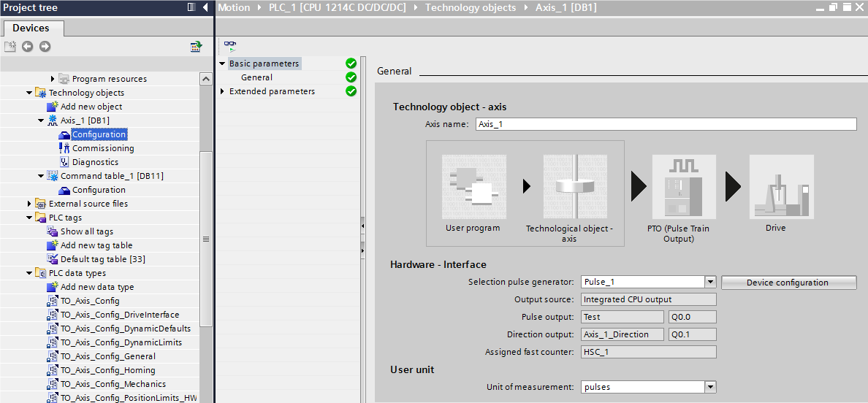Collapse the Axis_1 [DB1] node
Screen dimensions: 868x403
click(41, 120)
